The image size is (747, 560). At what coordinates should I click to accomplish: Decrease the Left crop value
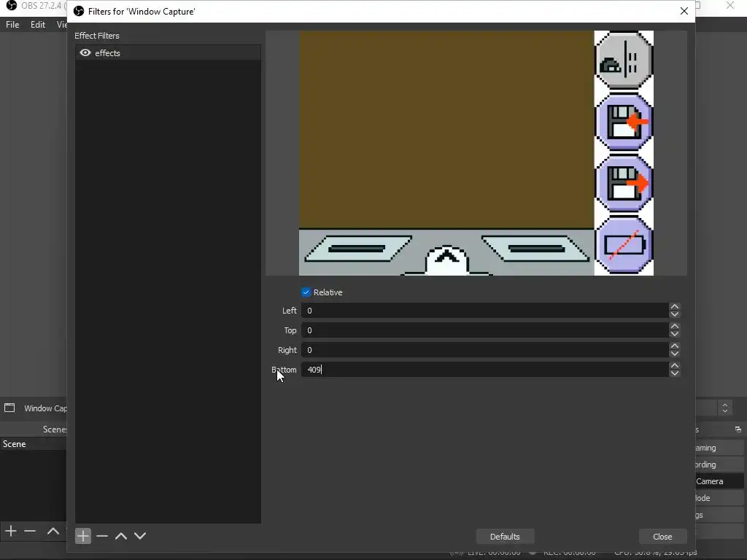[675, 314]
